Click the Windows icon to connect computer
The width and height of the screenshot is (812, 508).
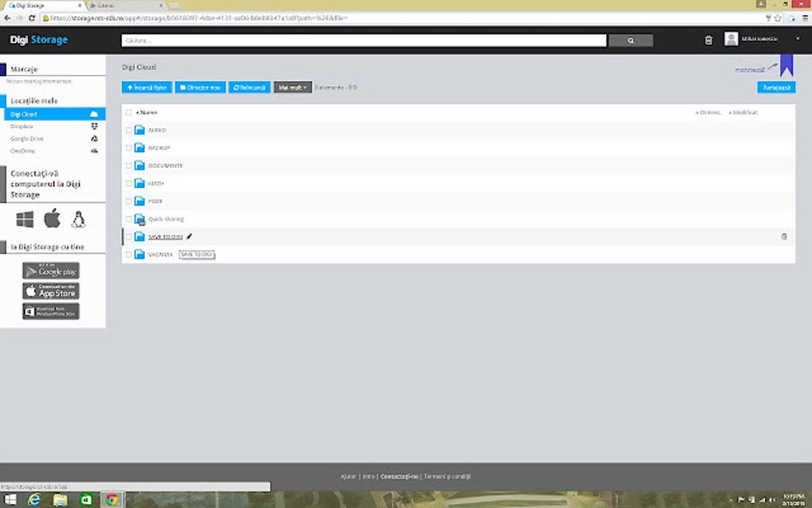point(23,218)
